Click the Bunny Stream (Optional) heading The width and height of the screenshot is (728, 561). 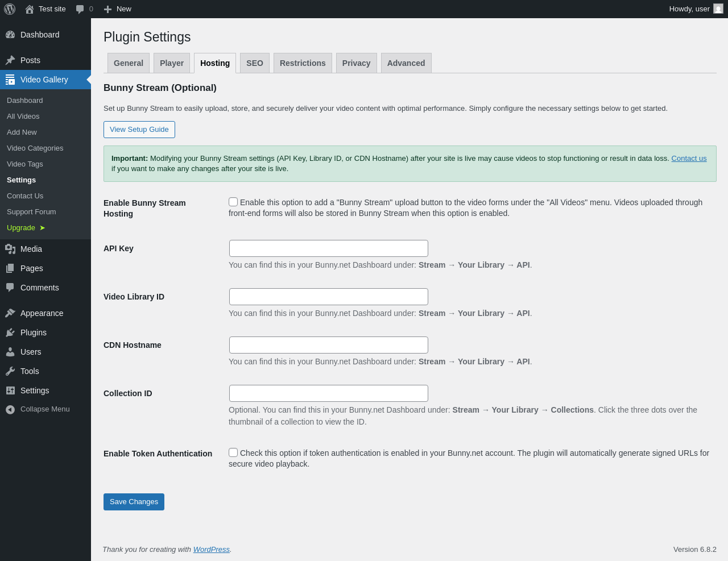point(160,88)
